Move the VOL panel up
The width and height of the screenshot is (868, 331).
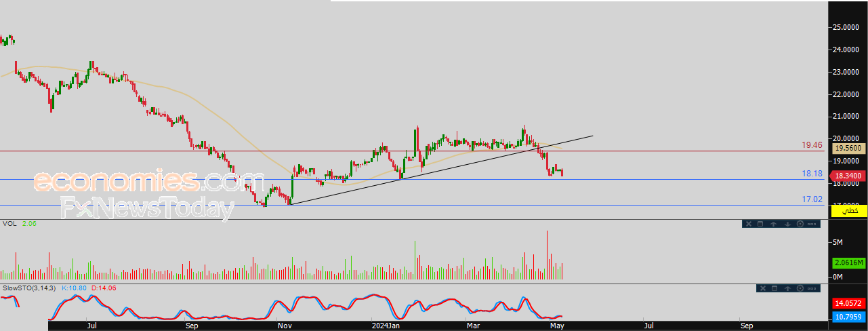tap(773, 224)
